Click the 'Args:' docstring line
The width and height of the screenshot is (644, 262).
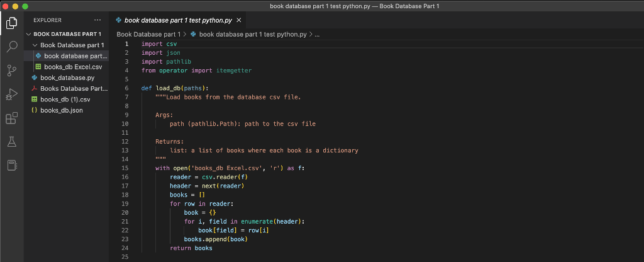tap(164, 115)
